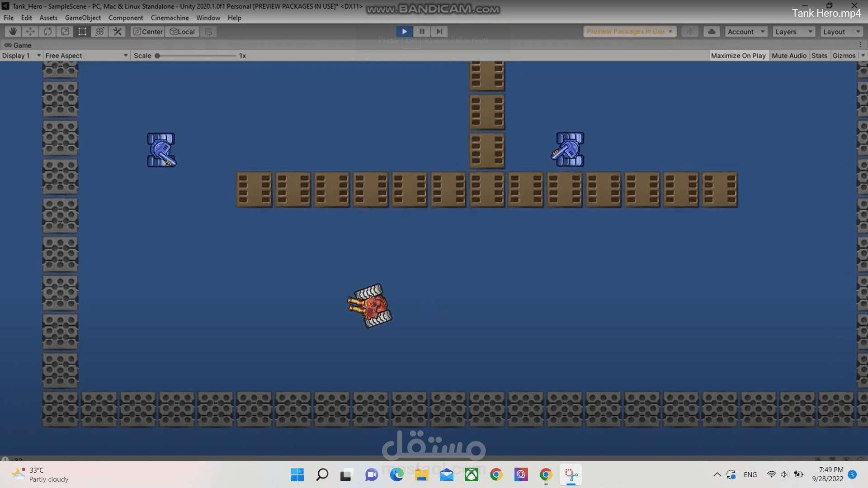Open the GameObject menu
The height and width of the screenshot is (488, 868).
(83, 18)
